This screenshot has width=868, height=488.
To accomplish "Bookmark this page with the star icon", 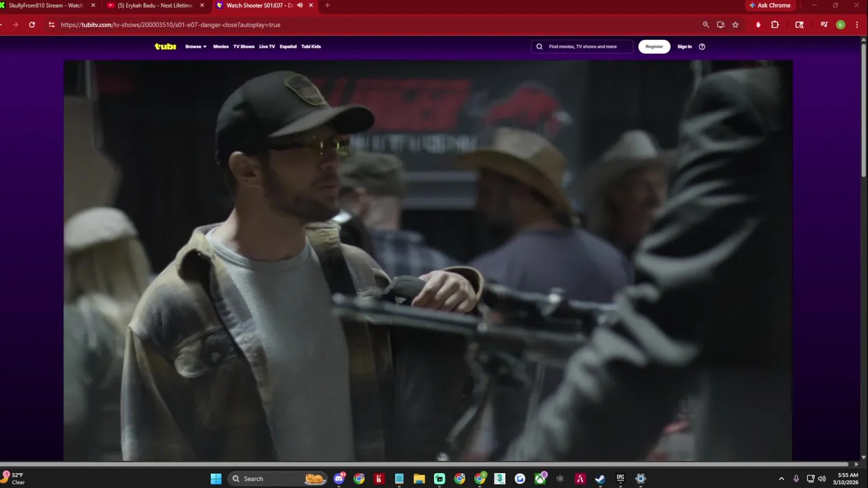I will [x=735, y=24].
